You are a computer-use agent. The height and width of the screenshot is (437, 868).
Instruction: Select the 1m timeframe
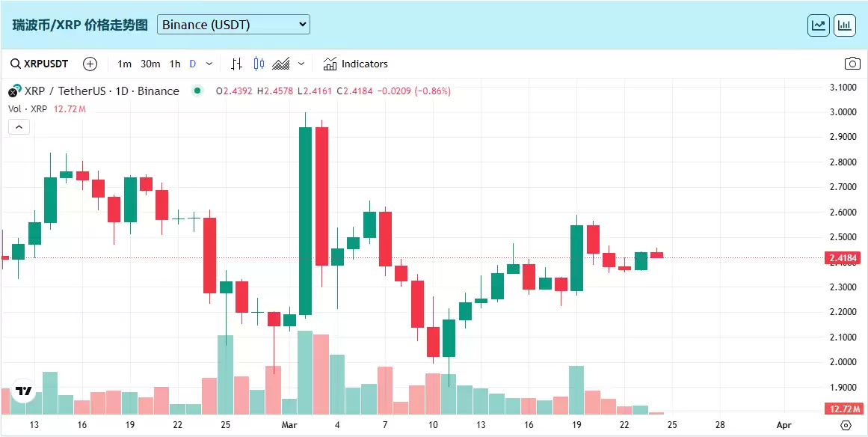[125, 64]
